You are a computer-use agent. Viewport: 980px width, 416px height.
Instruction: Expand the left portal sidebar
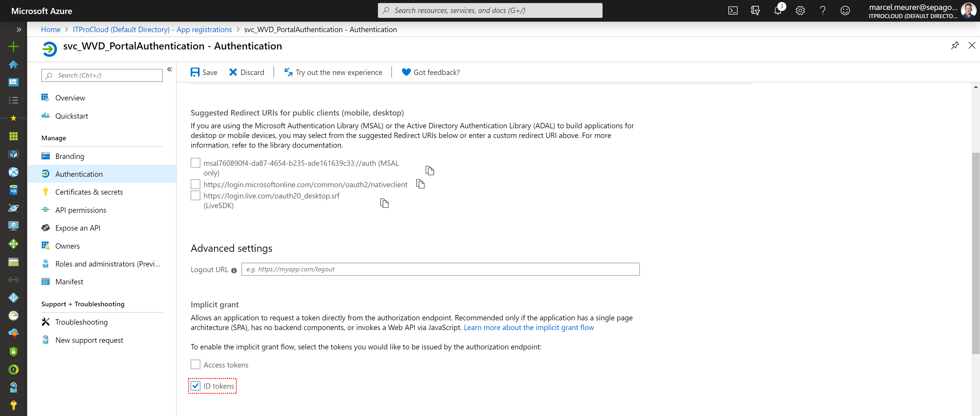coord(19,29)
